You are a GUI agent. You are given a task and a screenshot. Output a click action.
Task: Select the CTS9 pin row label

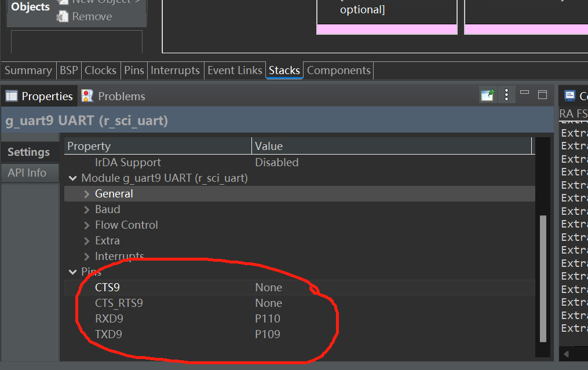[x=107, y=288]
